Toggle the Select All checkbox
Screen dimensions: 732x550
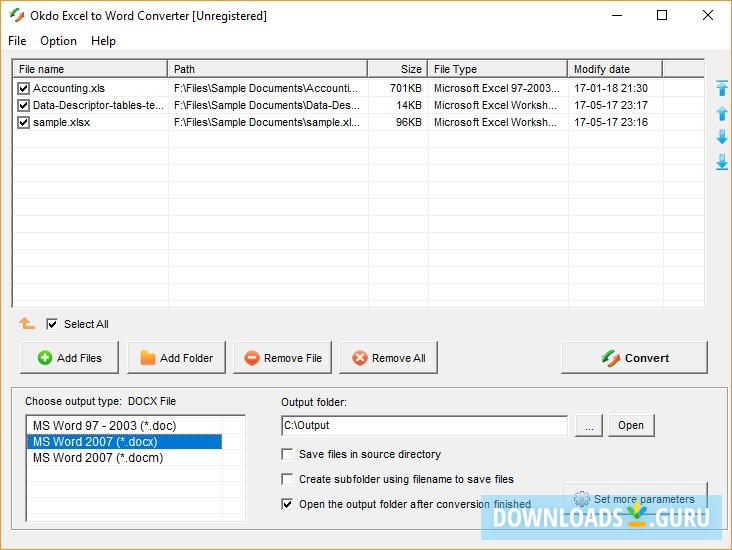click(x=52, y=324)
